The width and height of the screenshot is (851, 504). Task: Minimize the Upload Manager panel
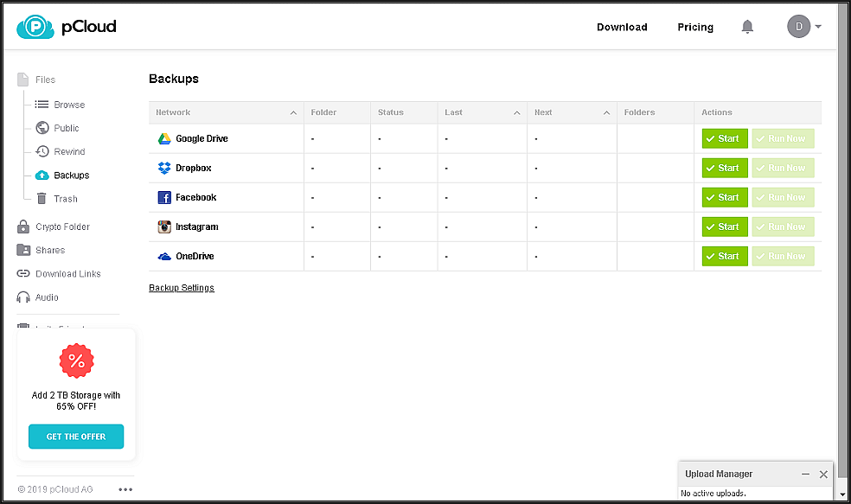click(805, 474)
